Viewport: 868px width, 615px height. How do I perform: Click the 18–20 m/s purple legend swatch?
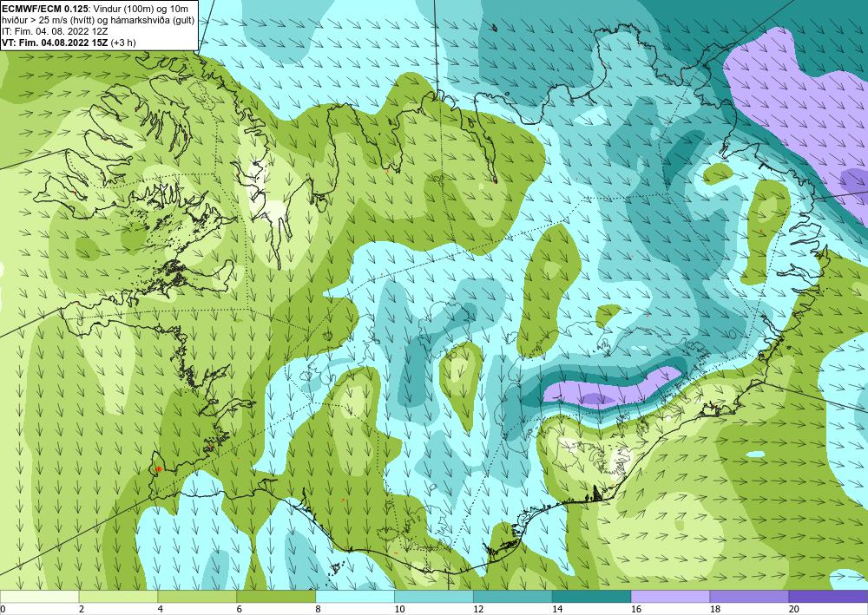[750, 596]
